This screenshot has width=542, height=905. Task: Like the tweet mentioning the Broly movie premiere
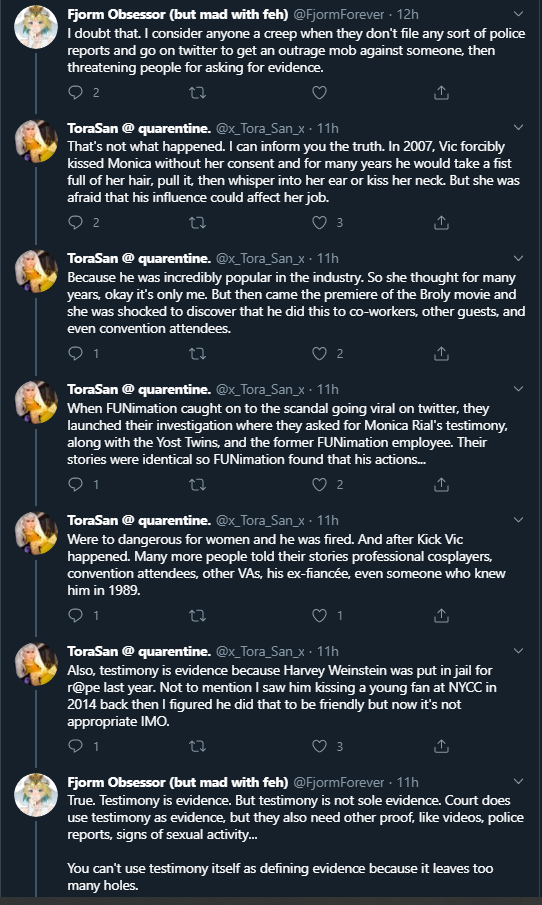[x=319, y=353]
